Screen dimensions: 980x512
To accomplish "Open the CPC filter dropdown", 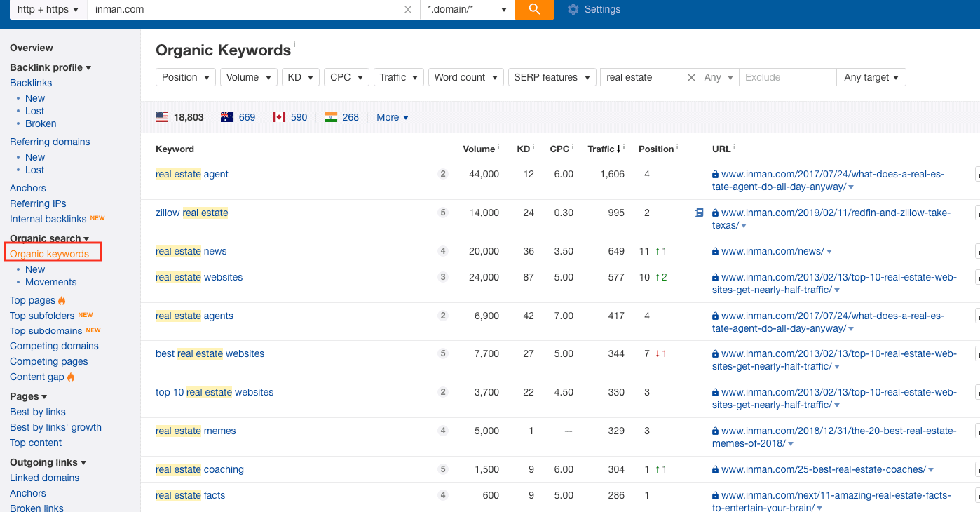I will (x=346, y=77).
